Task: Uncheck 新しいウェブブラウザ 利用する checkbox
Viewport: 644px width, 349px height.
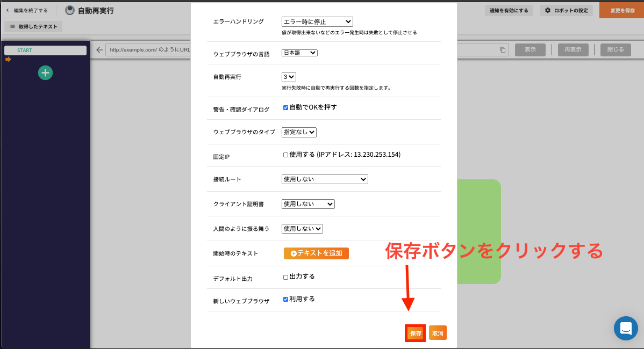Action: pyautogui.click(x=285, y=300)
